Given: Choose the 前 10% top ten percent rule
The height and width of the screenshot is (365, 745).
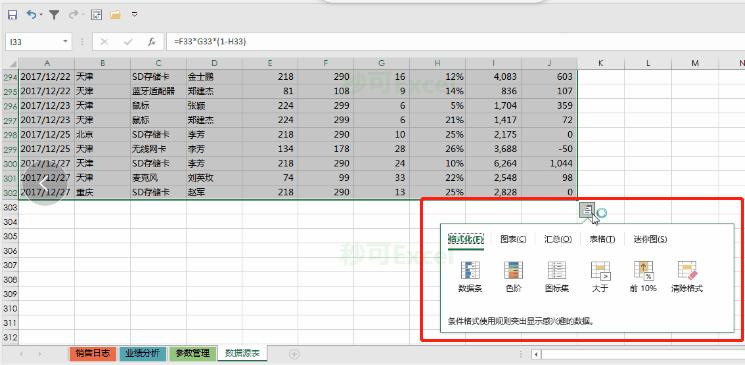Looking at the screenshot, I should click(643, 277).
